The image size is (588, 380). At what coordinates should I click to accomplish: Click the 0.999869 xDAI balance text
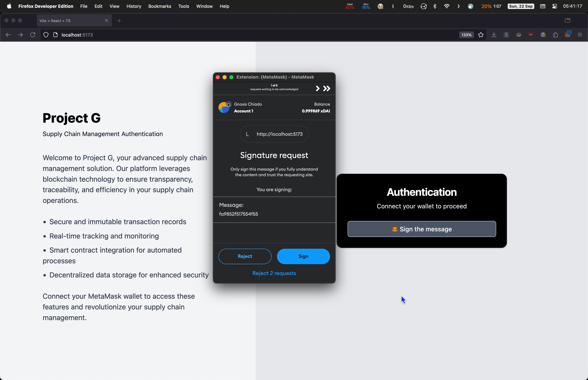pyautogui.click(x=316, y=111)
